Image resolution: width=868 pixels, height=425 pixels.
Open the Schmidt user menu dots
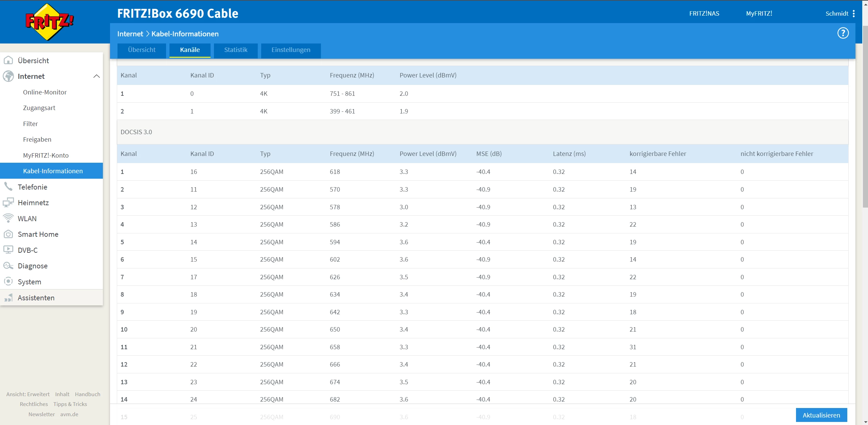click(x=853, y=14)
